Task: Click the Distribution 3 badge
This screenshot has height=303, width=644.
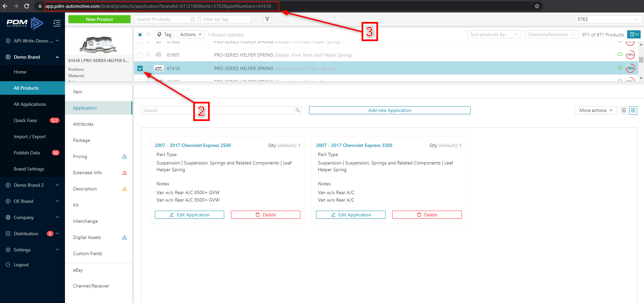Action: (x=50, y=234)
